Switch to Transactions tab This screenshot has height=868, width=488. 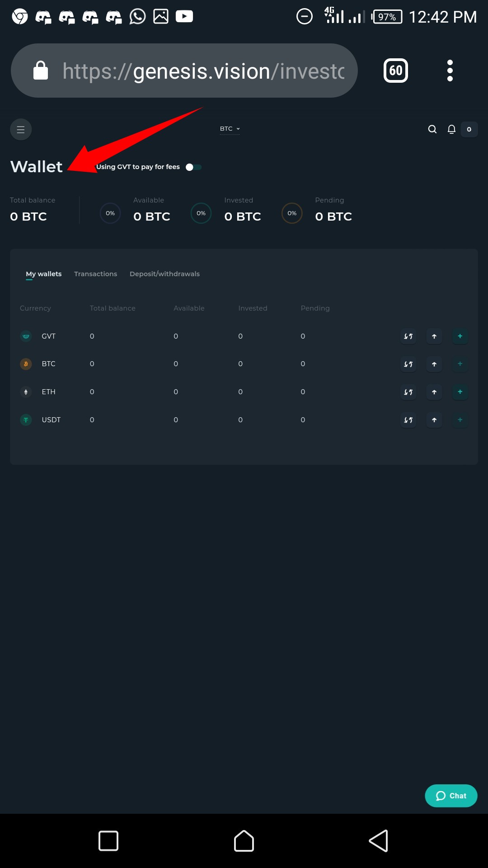tap(95, 274)
